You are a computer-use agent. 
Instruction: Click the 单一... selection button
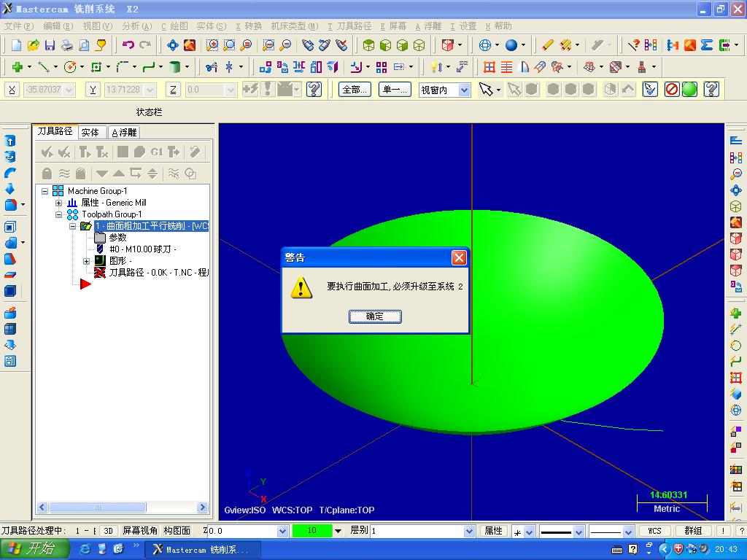point(395,89)
